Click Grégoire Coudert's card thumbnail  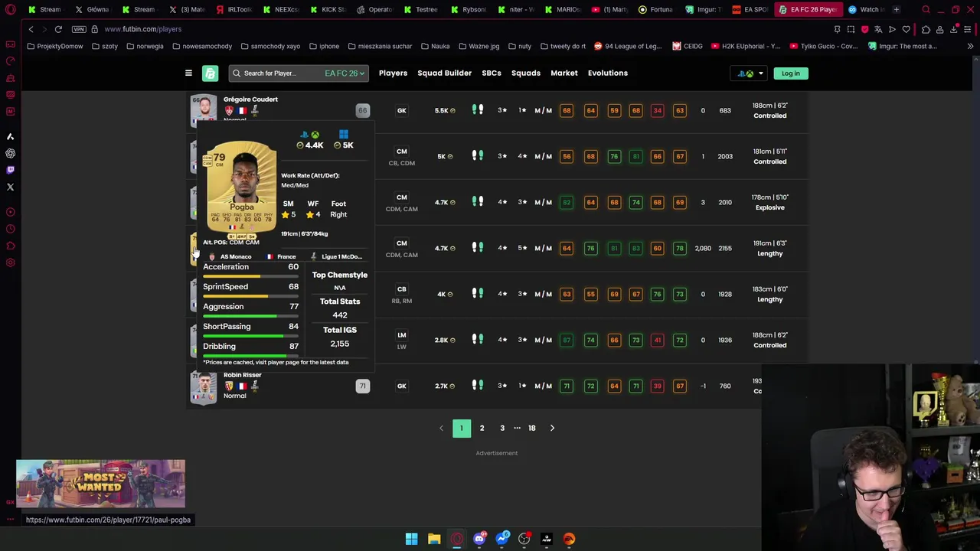click(204, 109)
